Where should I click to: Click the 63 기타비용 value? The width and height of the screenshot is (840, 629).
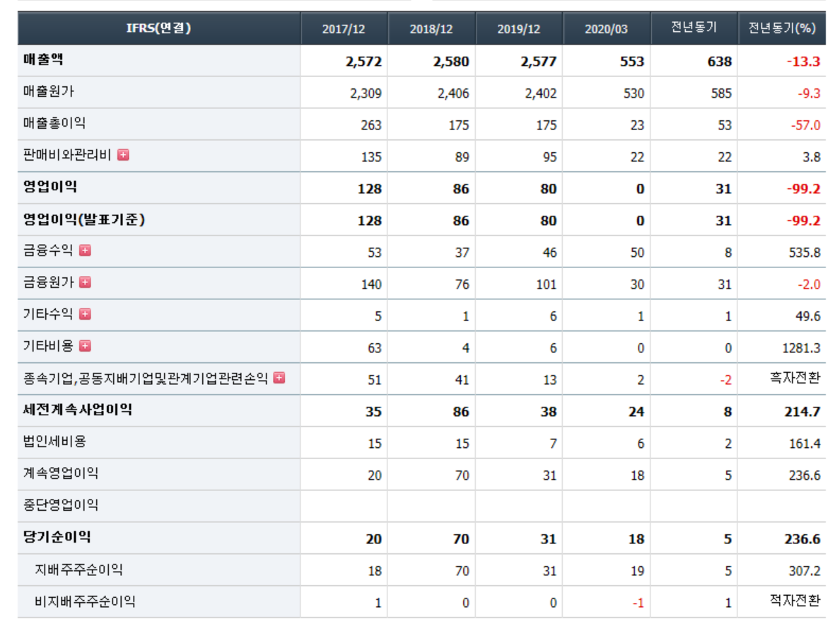[375, 349]
